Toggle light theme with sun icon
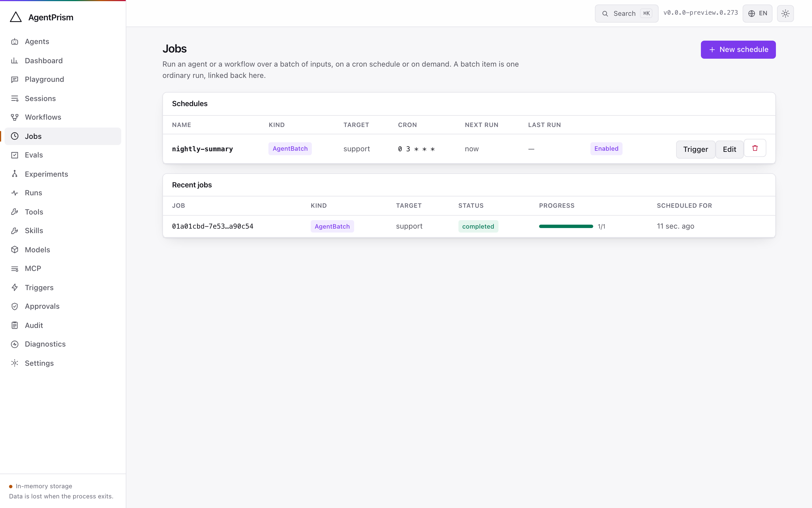 tap(785, 14)
